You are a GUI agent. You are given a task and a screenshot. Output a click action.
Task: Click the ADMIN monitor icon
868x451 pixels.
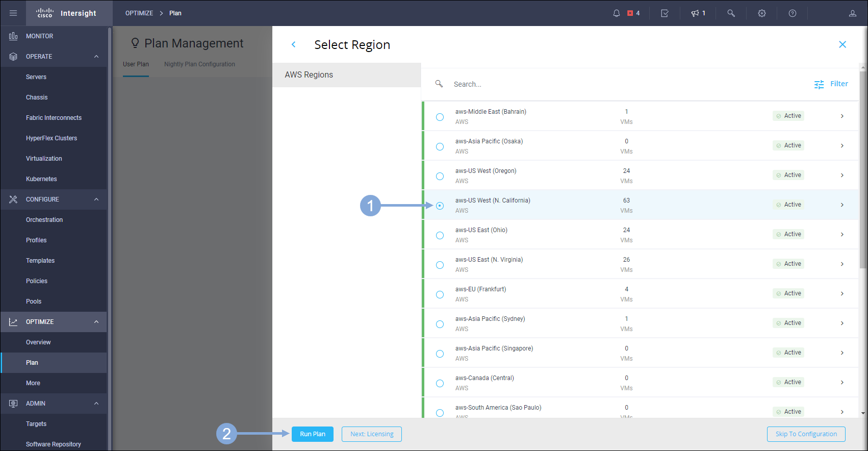13,404
